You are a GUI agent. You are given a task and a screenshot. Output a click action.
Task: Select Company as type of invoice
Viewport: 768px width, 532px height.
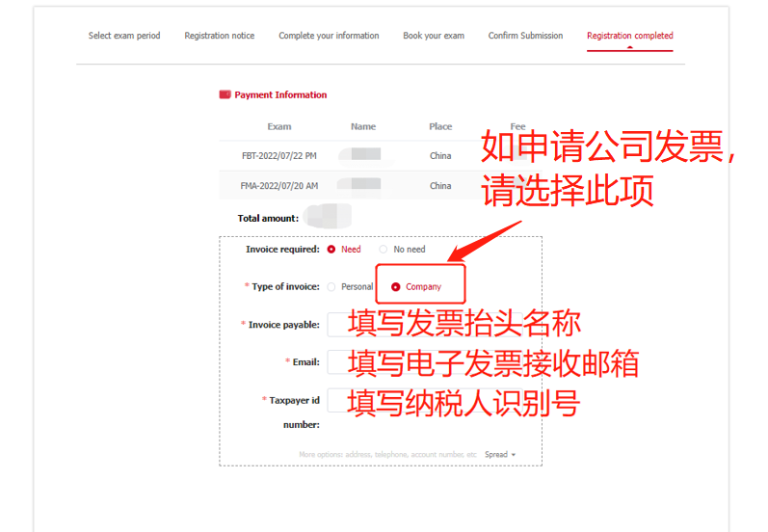tap(396, 287)
